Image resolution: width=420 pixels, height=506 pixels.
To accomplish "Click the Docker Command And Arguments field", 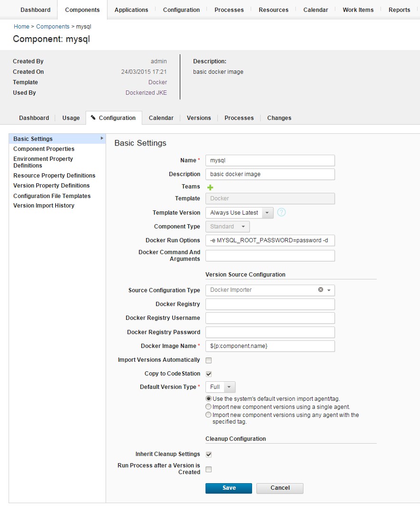I will [x=270, y=256].
